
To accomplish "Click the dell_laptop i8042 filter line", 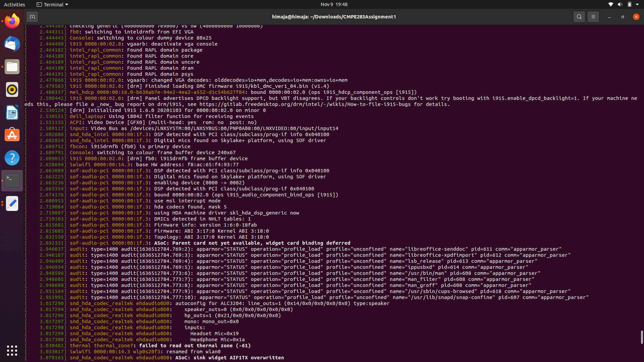I will (139, 116).
